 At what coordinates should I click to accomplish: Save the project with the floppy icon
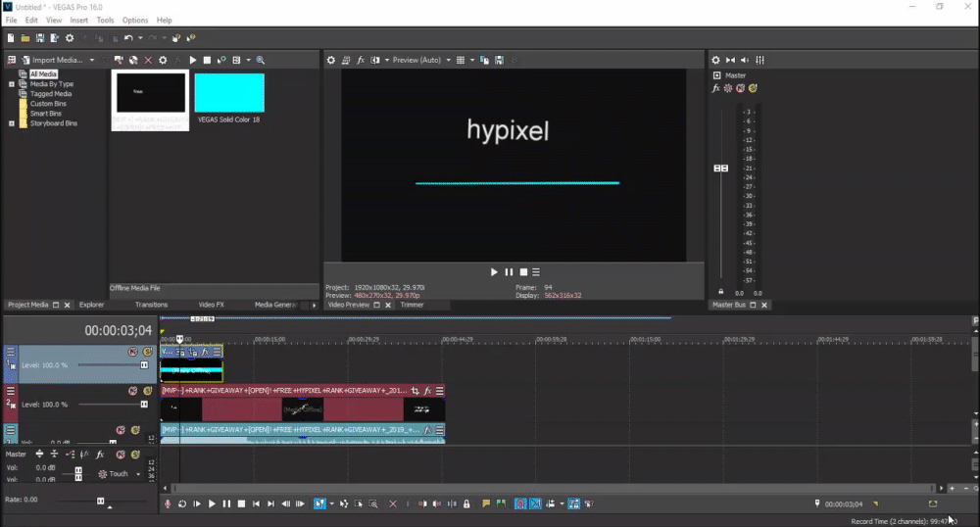point(39,38)
